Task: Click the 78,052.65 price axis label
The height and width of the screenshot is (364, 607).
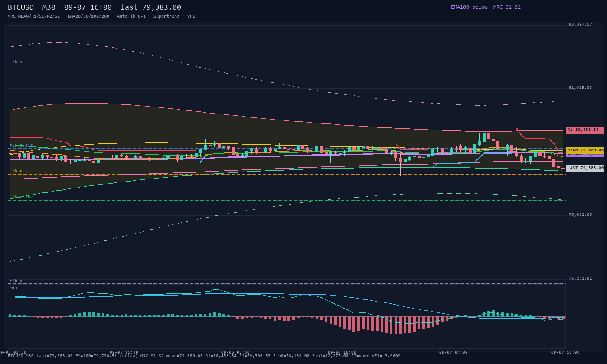Action: coord(580,214)
